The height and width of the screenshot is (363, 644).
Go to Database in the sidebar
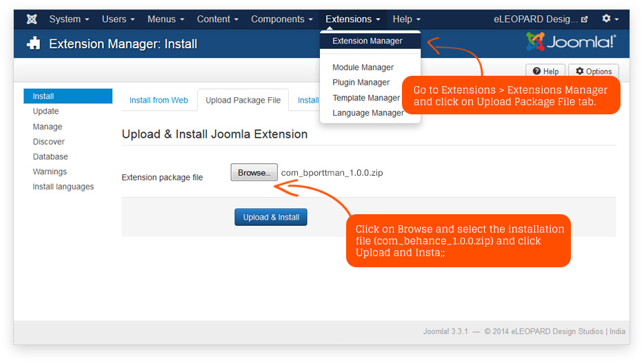pos(50,157)
